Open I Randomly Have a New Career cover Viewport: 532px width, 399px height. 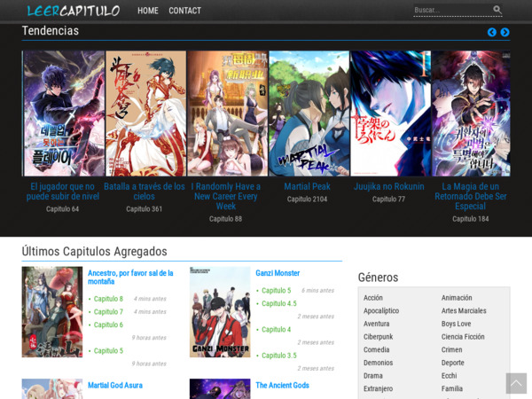tap(228, 113)
